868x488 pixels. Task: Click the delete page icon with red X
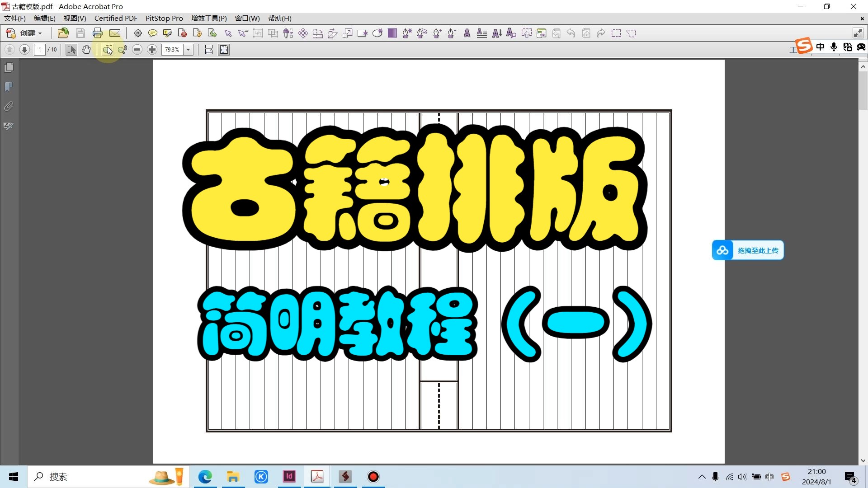(183, 33)
